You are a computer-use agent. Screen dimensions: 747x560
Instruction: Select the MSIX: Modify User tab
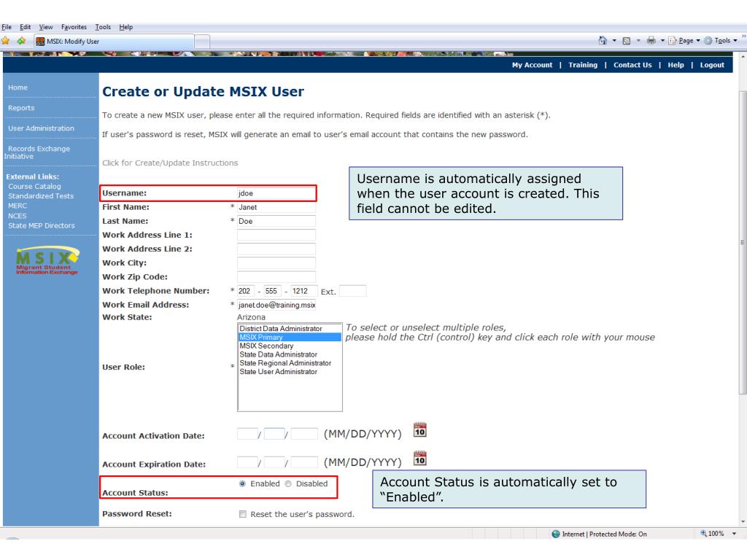click(x=114, y=42)
